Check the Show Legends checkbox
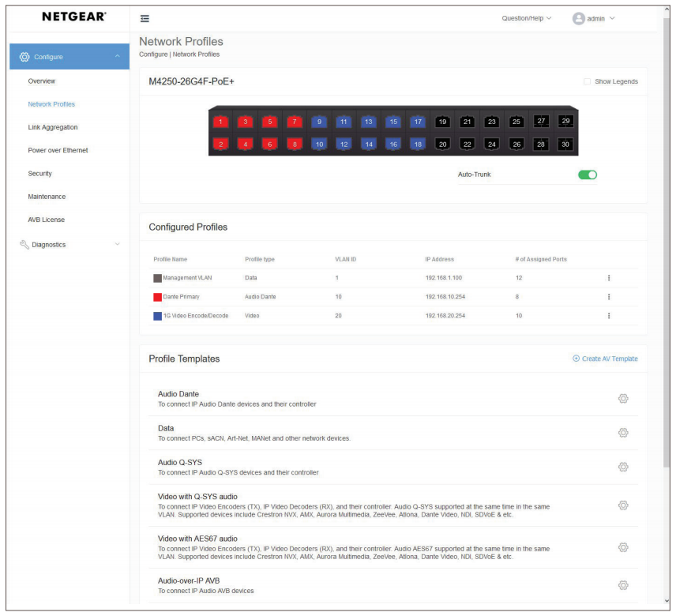Screen dimensions: 676x616 [x=587, y=81]
